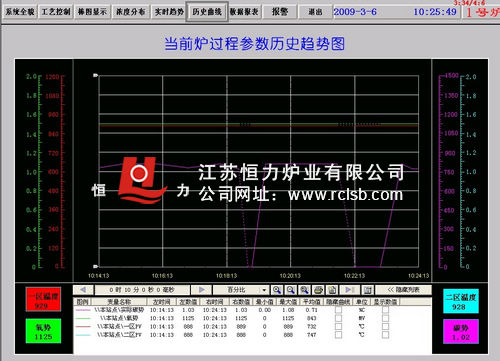
Task: Step time axis forward with right arrow
Action: (201, 290)
